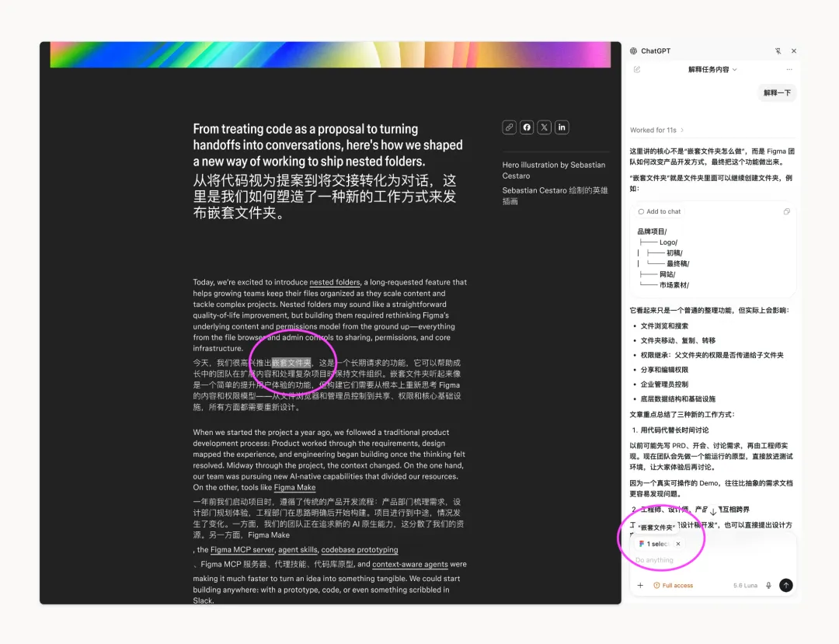839x644 pixels.
Task: Open the codebase prototyping link
Action: click(x=360, y=550)
